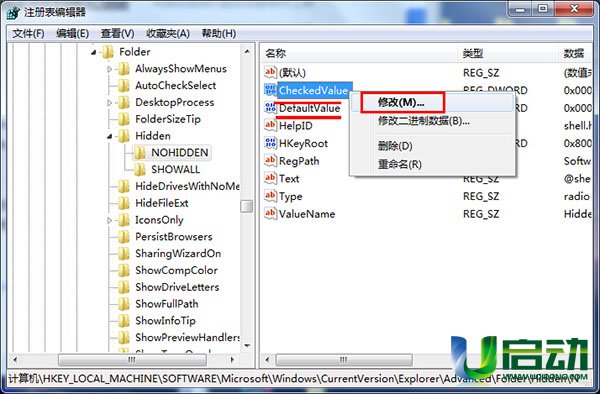Select the HideFileExt key
The height and width of the screenshot is (394, 600).
(x=161, y=203)
